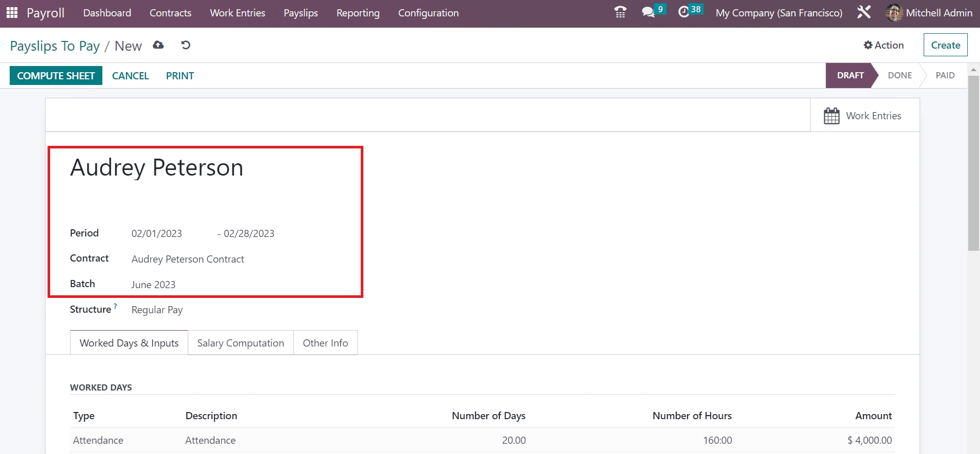
Task: Click the debug tools wrench icon
Action: [x=864, y=12]
